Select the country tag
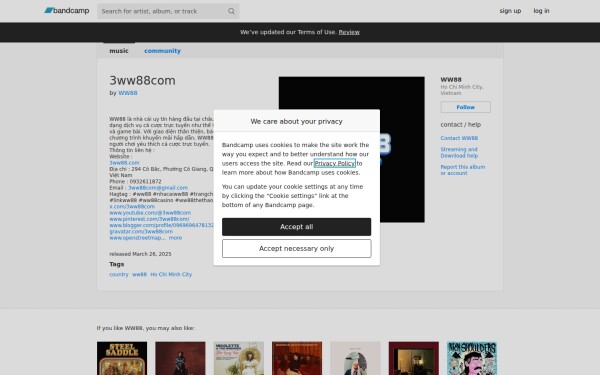This screenshot has width=600, height=375. [119, 274]
